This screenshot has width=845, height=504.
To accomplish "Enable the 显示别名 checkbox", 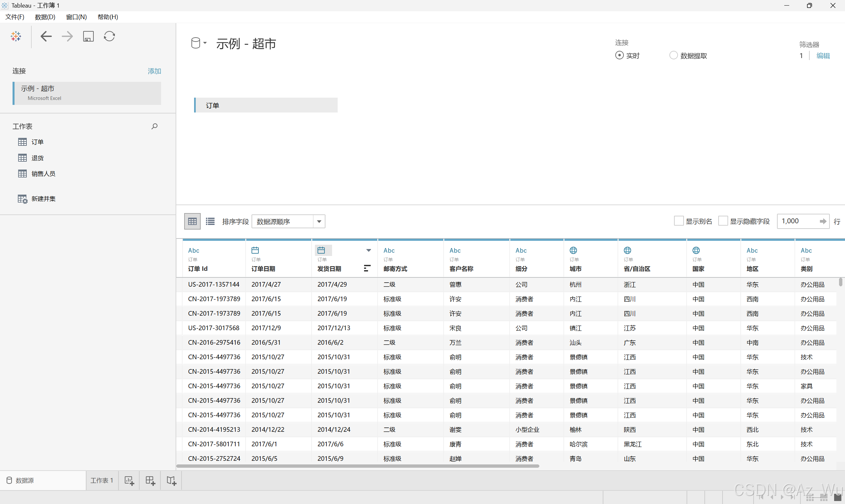I will (678, 221).
